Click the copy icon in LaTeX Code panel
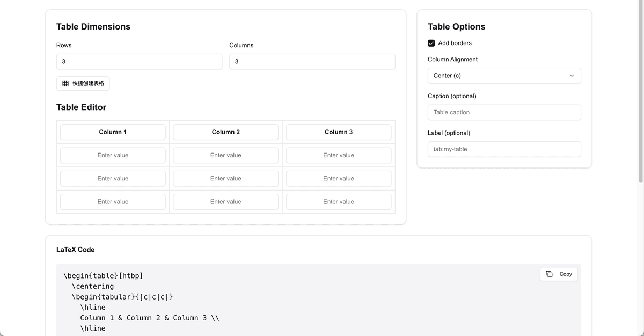 click(x=549, y=274)
